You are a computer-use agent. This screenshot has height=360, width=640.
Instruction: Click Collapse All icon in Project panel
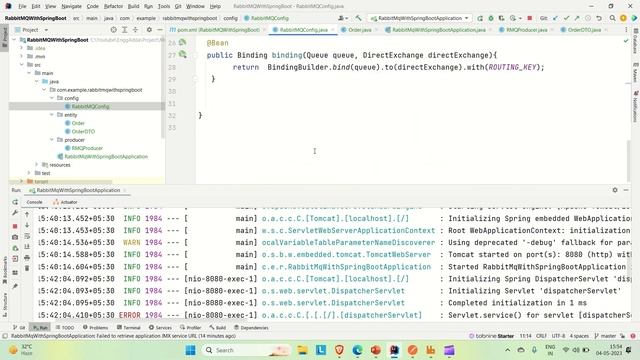click(136, 30)
